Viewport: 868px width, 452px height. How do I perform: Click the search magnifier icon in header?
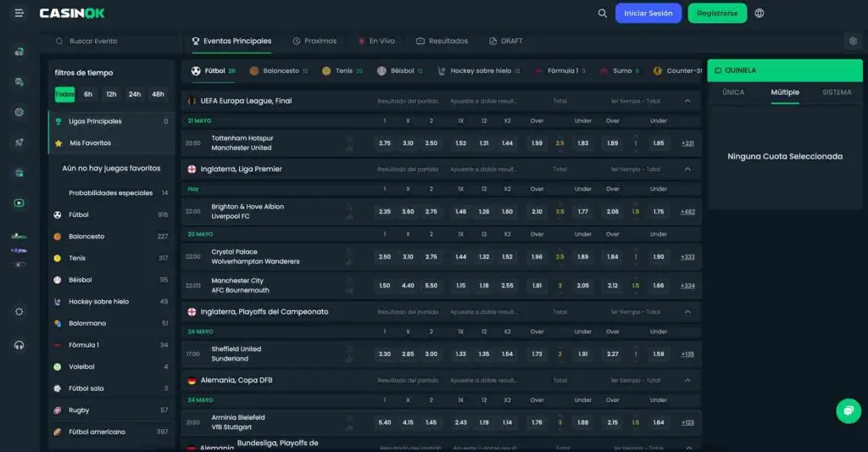click(x=603, y=14)
